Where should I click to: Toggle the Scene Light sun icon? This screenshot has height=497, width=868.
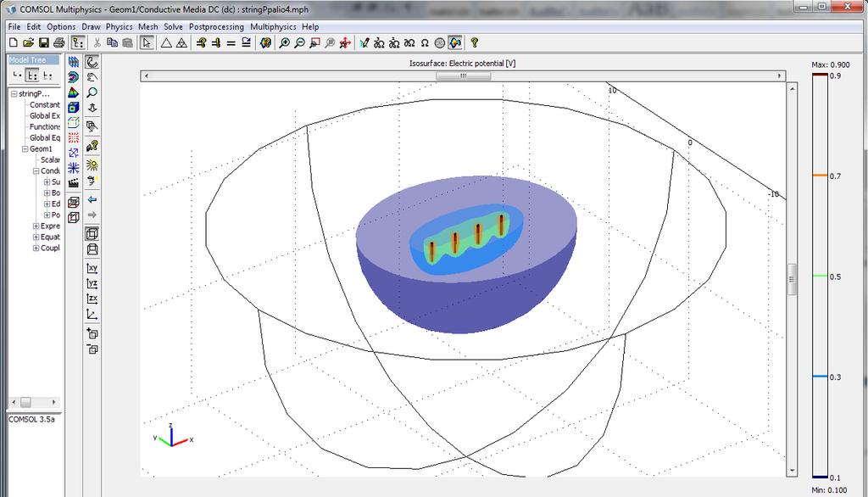tap(92, 165)
